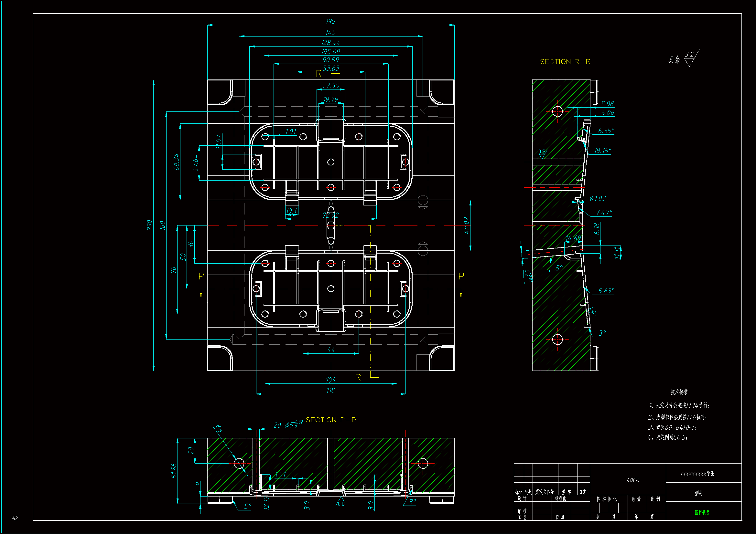Select the 淬火60-64HRc requirement line
Screen dimensions: 756x534
click(672, 427)
